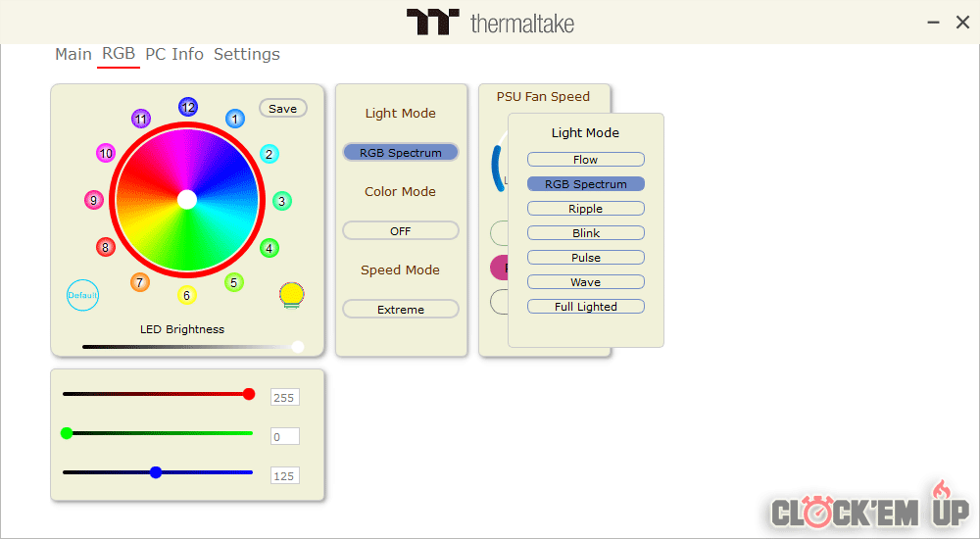Click the red value input field

pyautogui.click(x=284, y=398)
